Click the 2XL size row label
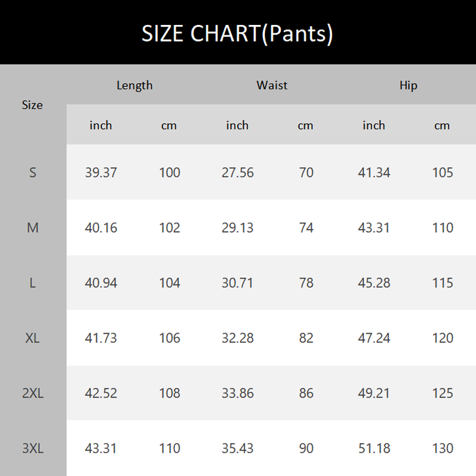The width and height of the screenshot is (476, 476). (33, 393)
